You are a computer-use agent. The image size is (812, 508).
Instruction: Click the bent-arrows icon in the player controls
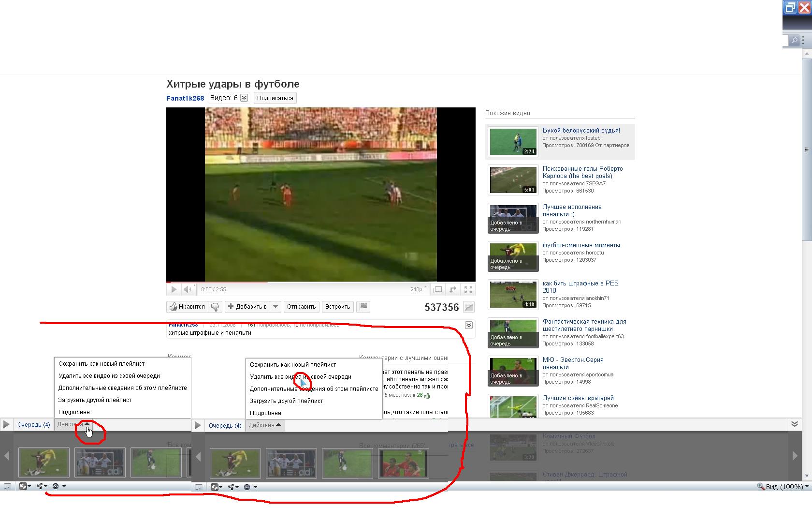453,289
